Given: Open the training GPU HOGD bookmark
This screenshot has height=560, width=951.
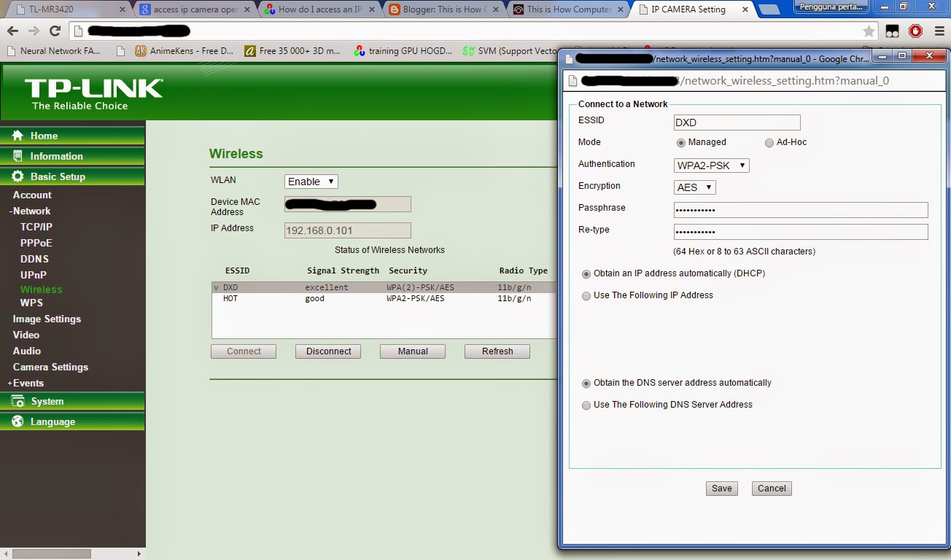Looking at the screenshot, I should pos(403,51).
